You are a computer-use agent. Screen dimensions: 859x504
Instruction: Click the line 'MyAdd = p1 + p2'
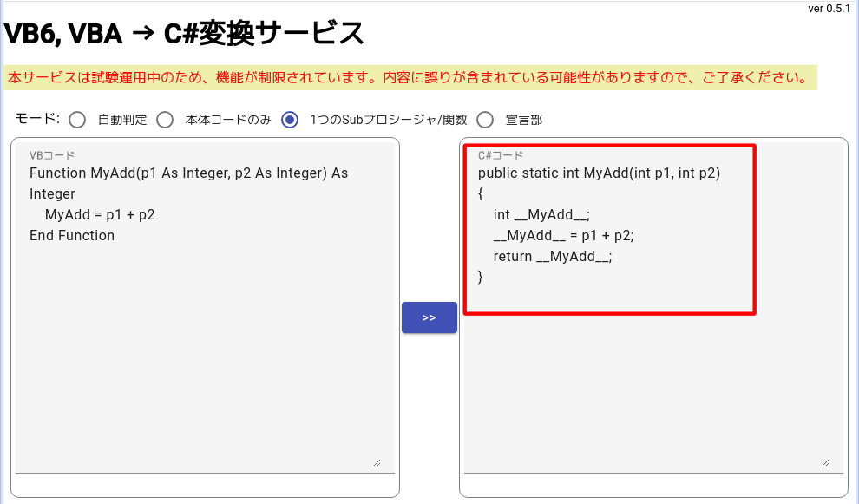tap(101, 215)
